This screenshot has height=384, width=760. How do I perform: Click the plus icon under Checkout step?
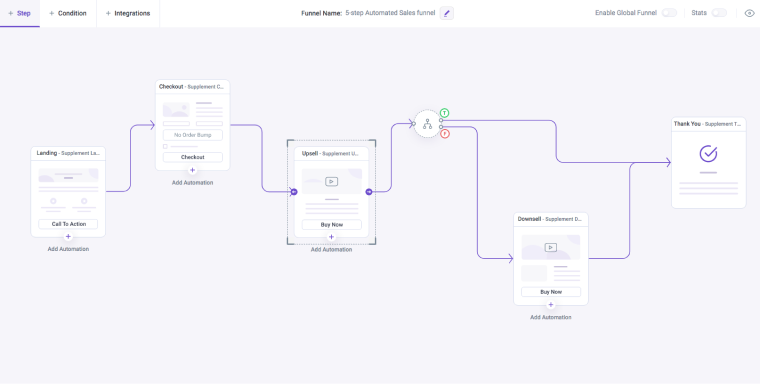192,170
